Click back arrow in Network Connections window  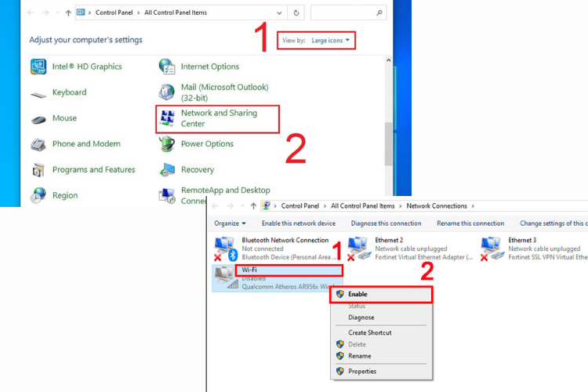point(216,206)
